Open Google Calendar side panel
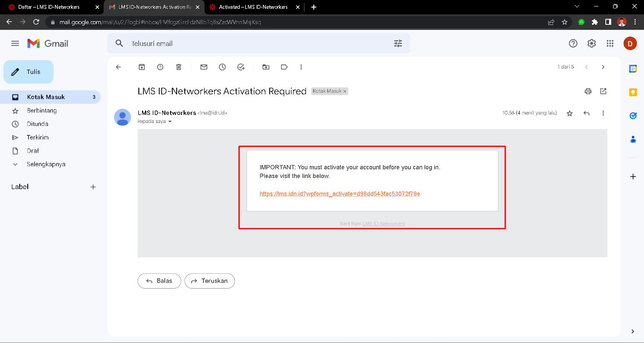644x343 pixels. coord(633,69)
